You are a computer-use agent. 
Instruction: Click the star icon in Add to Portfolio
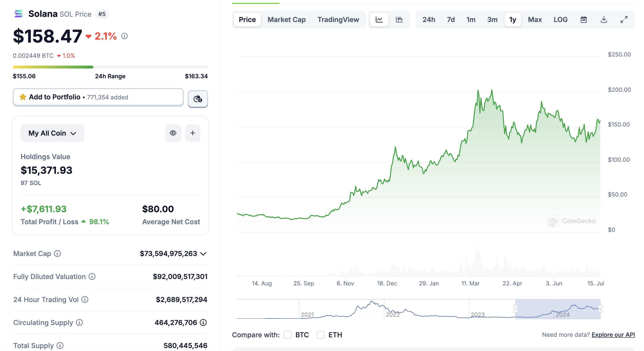23,97
